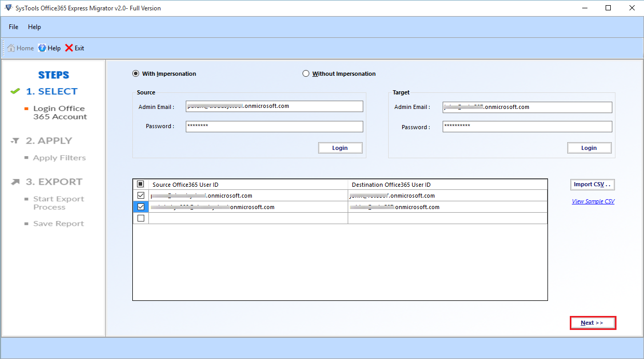Click the Target Admin Email field

click(x=527, y=107)
